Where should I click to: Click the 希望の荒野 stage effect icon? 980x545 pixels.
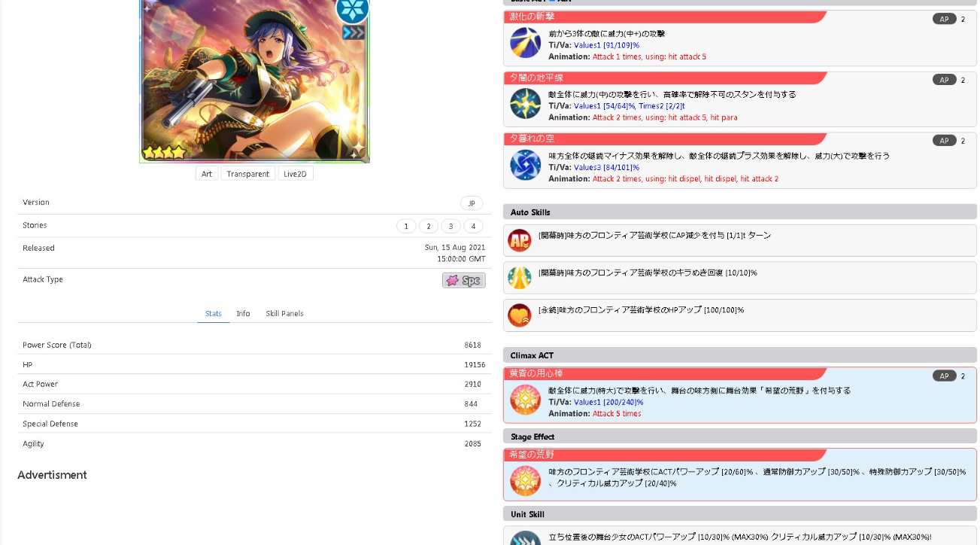pyautogui.click(x=525, y=480)
